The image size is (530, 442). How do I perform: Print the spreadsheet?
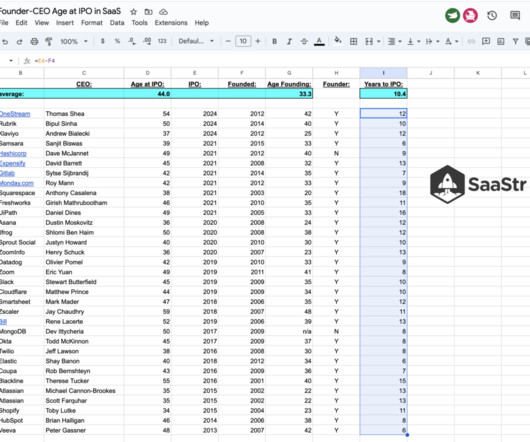[x=34, y=42]
